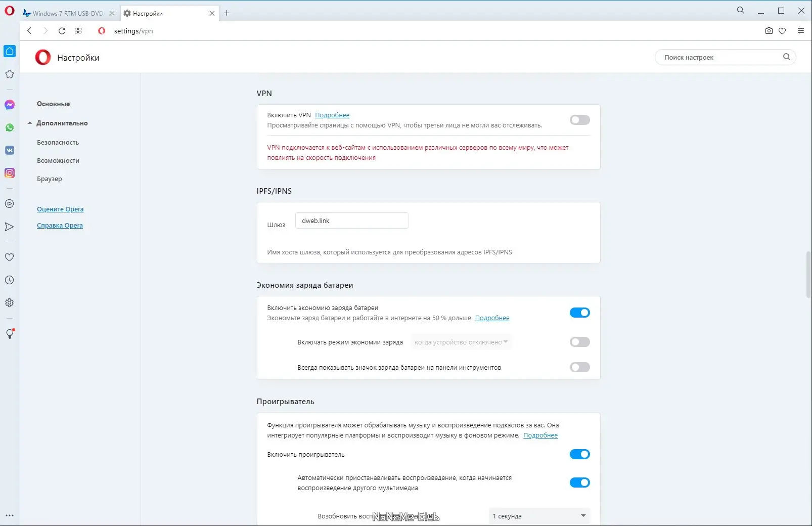Screen dimensions: 812x526
Task: Open 'Браузер' settings section
Action: (x=50, y=179)
